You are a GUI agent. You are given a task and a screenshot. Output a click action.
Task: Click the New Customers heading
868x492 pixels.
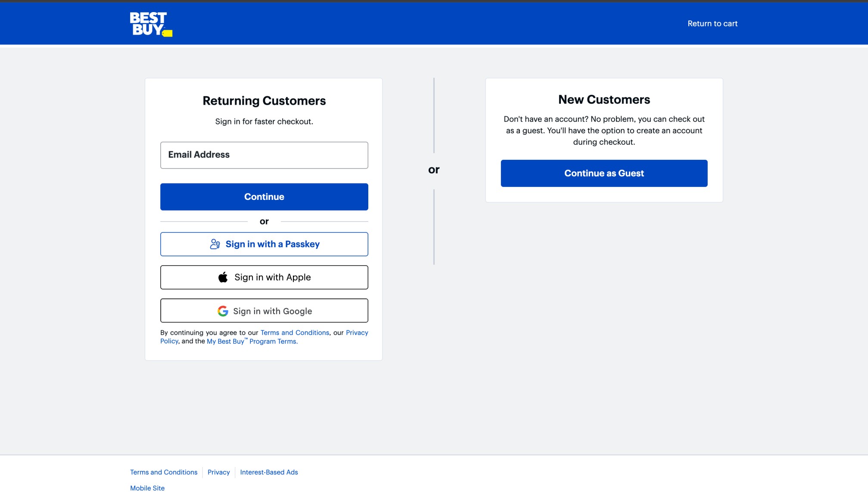[604, 99]
